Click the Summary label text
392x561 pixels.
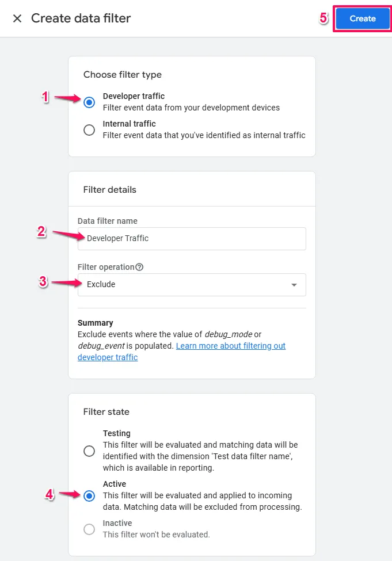(x=96, y=323)
